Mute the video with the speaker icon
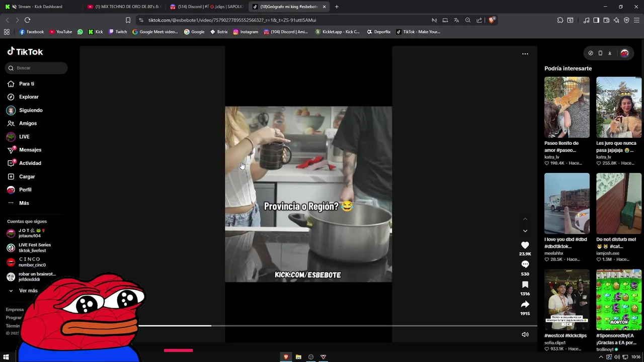 point(525,334)
